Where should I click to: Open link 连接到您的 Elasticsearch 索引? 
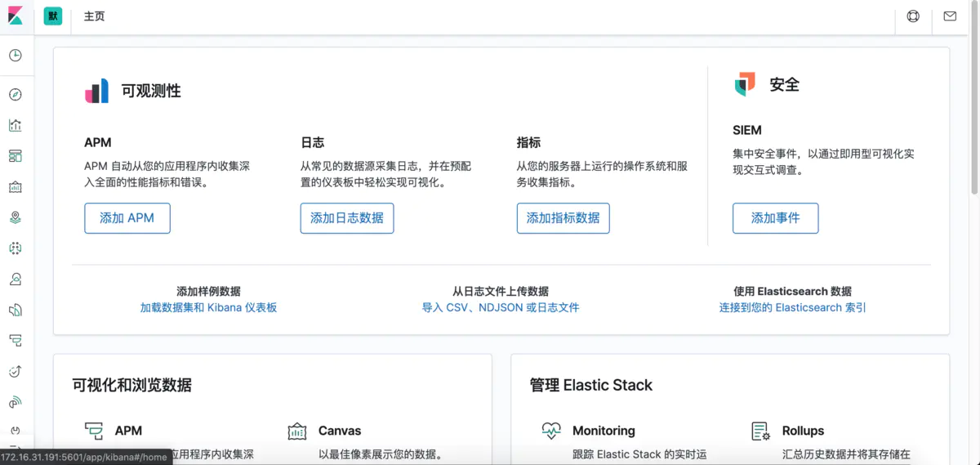coord(793,308)
